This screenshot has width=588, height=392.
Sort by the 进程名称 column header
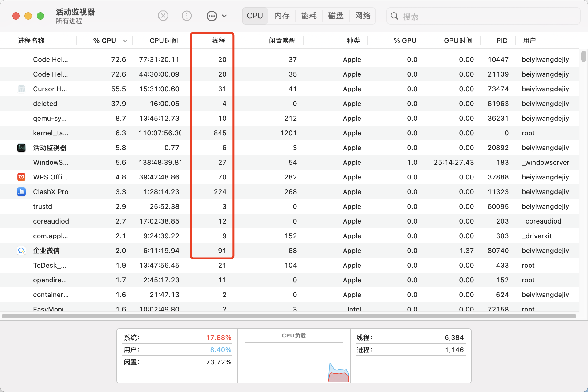point(31,40)
